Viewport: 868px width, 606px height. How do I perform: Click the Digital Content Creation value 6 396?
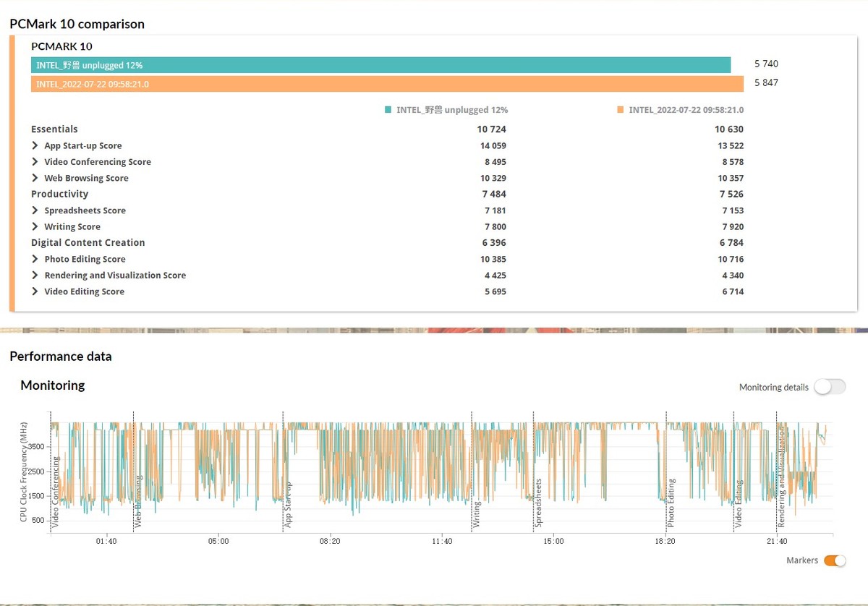pyautogui.click(x=495, y=243)
